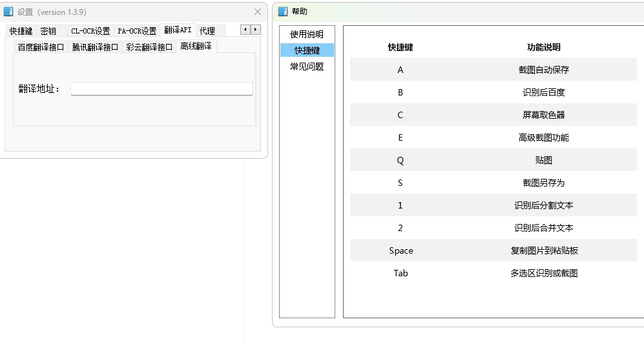Switch to 腾讯翻译接口 sub-tab

(95, 47)
